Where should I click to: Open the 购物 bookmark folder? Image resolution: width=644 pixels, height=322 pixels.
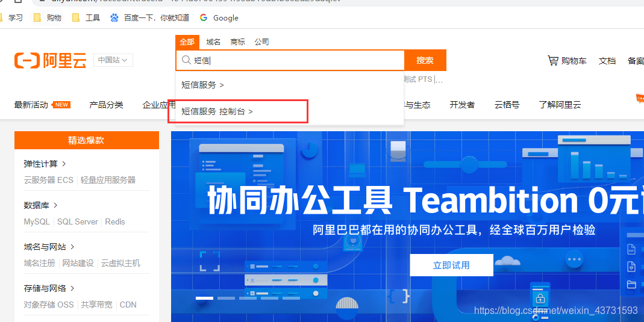click(x=47, y=17)
